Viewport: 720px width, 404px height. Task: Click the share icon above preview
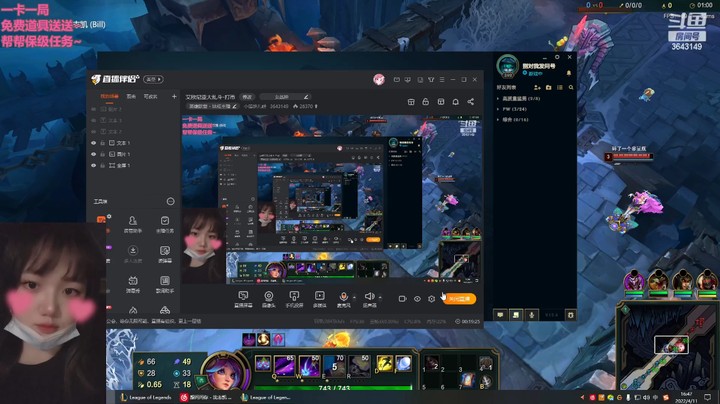pyautogui.click(x=471, y=102)
